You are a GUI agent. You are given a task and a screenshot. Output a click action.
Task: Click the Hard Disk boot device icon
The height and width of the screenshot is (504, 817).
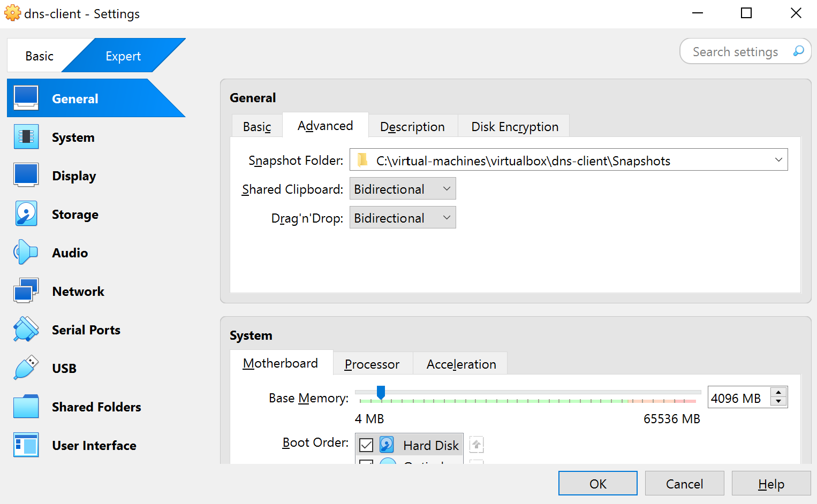[387, 445]
